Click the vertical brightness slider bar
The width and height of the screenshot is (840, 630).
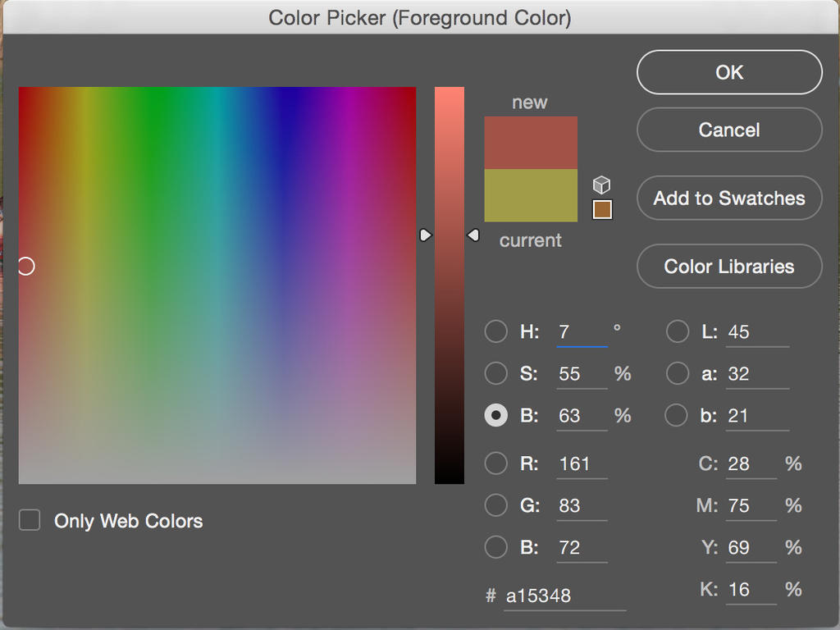tap(450, 328)
